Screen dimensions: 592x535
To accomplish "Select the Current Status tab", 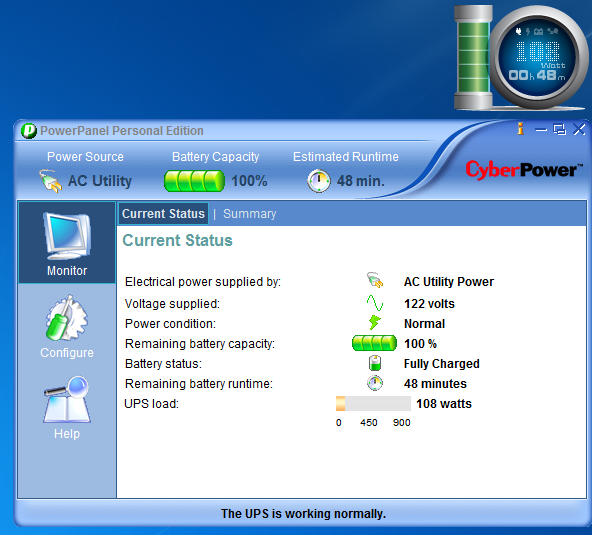I will click(x=163, y=214).
